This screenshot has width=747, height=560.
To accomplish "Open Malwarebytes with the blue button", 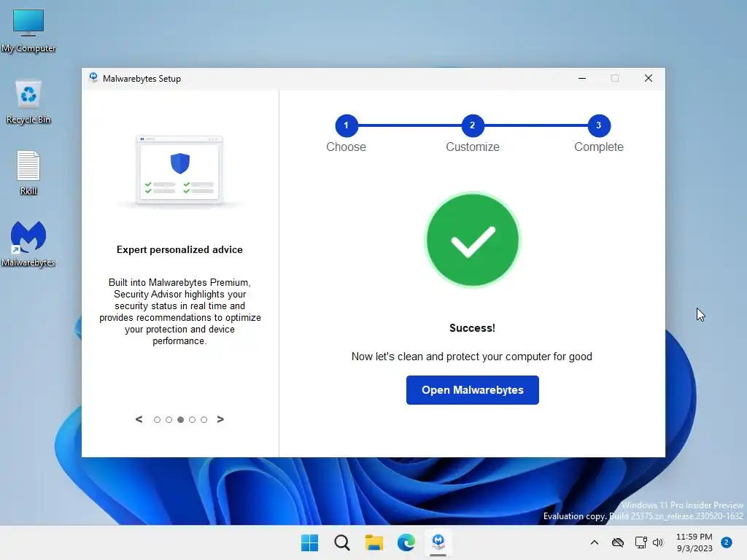I will [x=472, y=390].
